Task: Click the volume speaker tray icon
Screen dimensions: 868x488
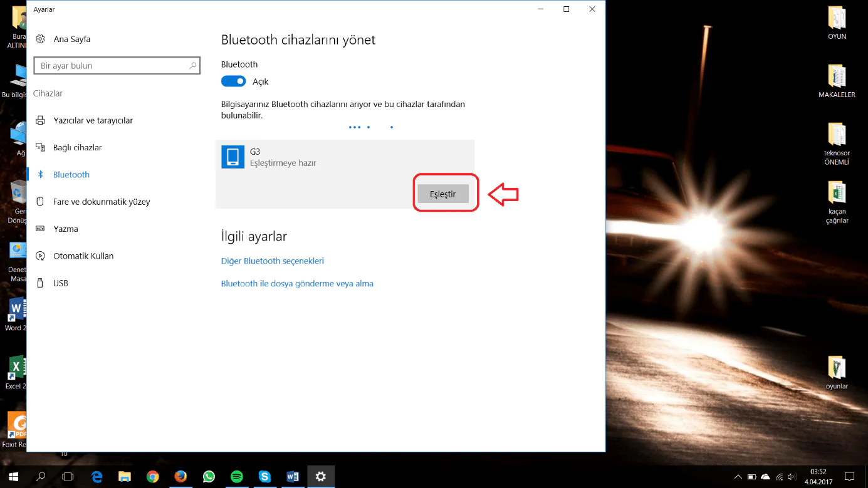Action: (x=792, y=477)
